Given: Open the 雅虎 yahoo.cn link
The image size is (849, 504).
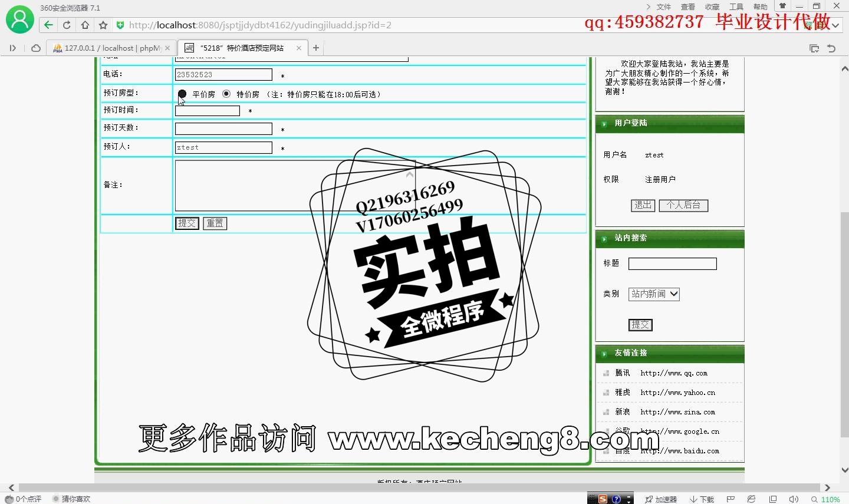Looking at the screenshot, I should pyautogui.click(x=677, y=393).
